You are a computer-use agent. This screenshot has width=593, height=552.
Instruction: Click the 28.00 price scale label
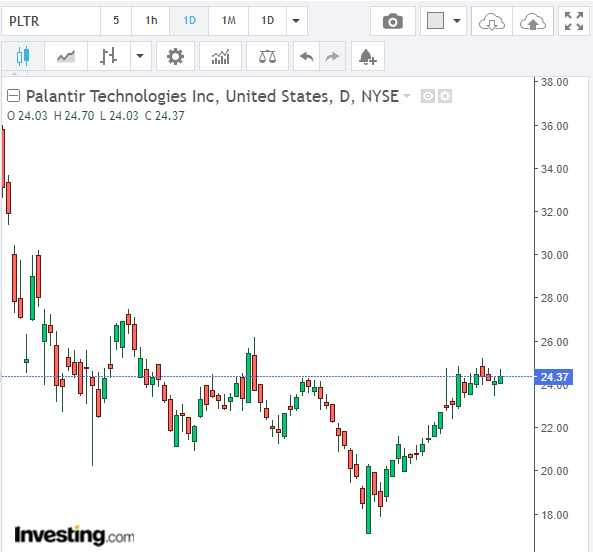pyautogui.click(x=554, y=298)
